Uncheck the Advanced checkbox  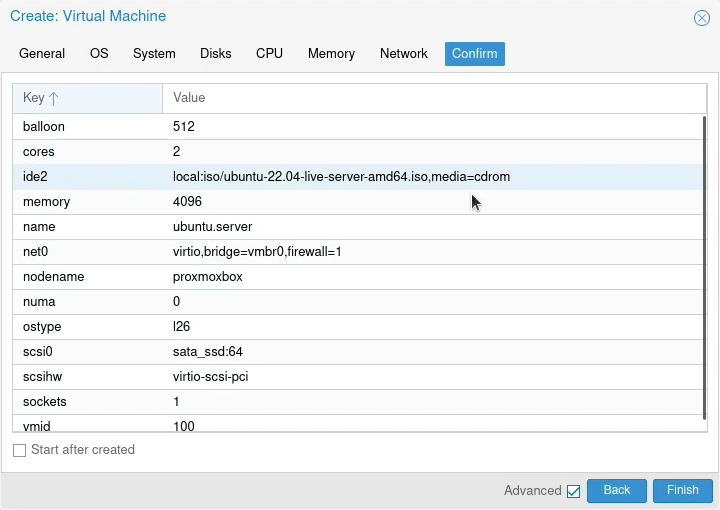pos(573,491)
